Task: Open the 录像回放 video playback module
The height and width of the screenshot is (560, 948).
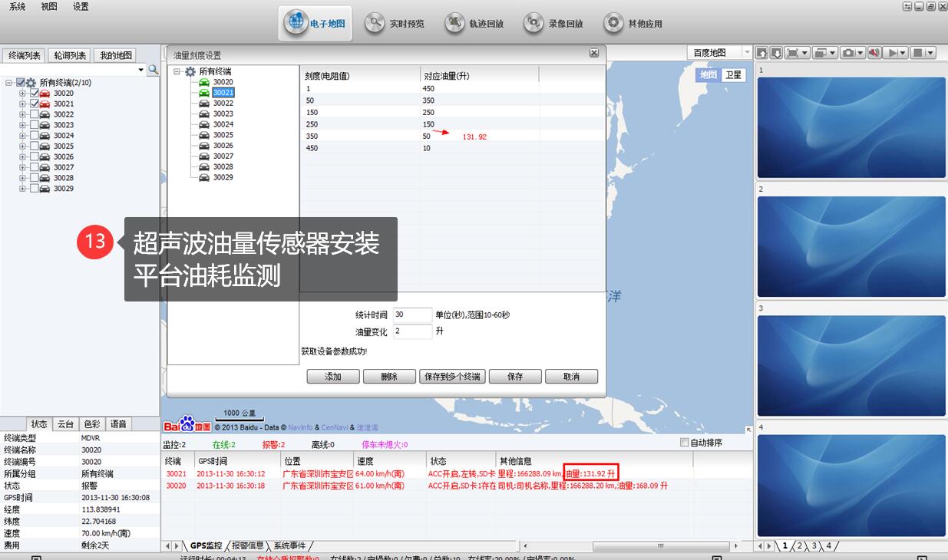Action: pos(554,23)
